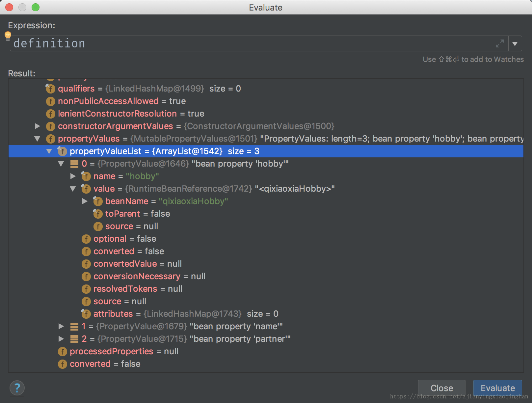
Task: Click the field icon beside constructorArgumentValues
Action: (x=50, y=126)
